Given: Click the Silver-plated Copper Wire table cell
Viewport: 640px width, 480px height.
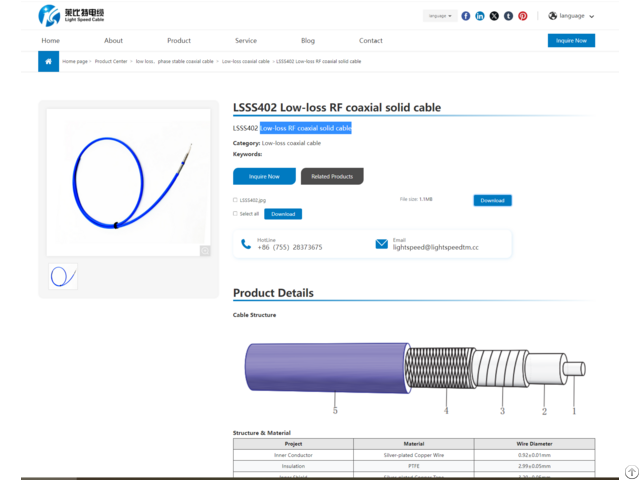Looking at the screenshot, I should [x=413, y=455].
